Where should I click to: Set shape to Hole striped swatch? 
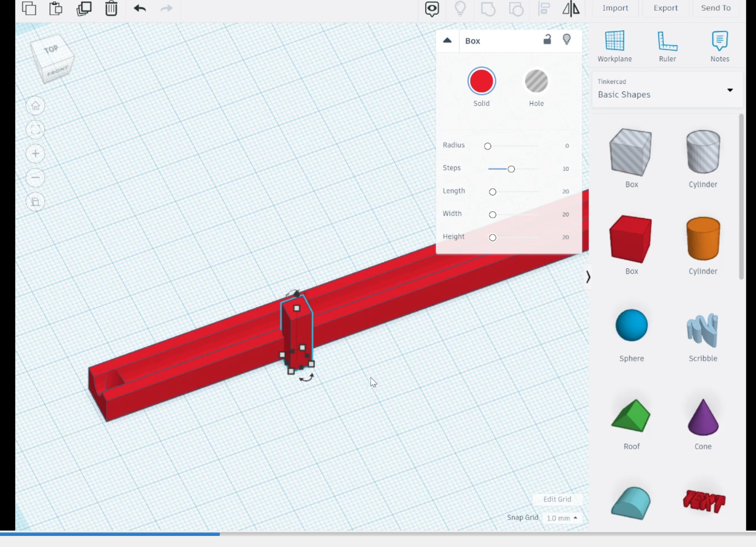(536, 81)
